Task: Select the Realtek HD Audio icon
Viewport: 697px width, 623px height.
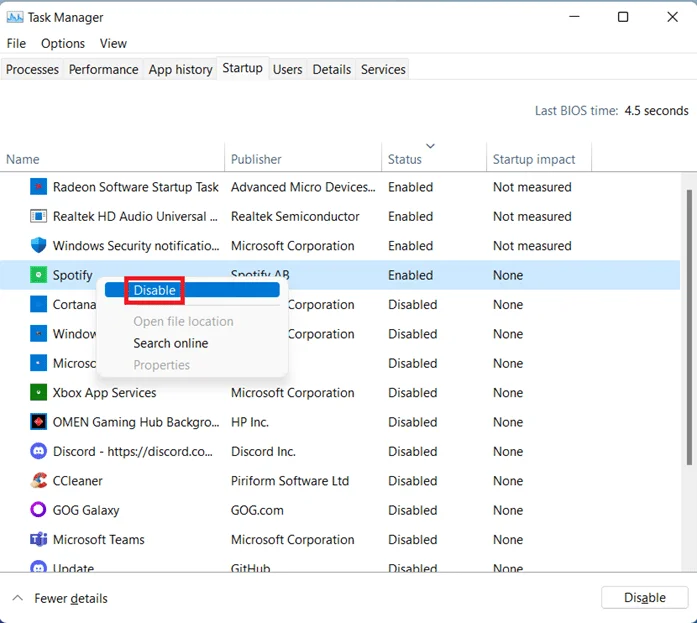Action: click(x=38, y=216)
